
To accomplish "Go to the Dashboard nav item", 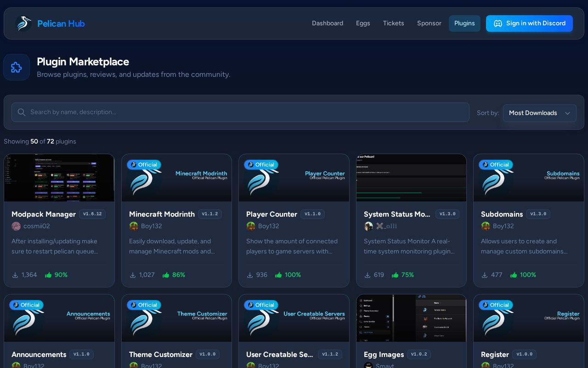I will point(328,23).
